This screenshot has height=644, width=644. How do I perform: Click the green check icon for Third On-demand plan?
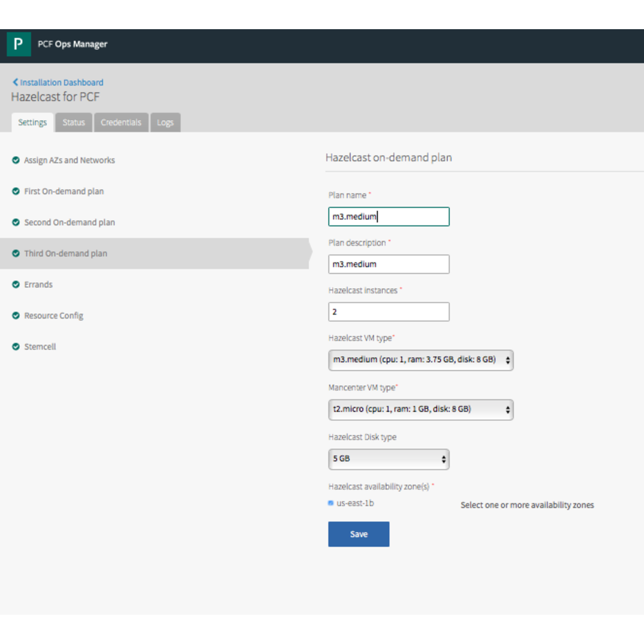[16, 254]
